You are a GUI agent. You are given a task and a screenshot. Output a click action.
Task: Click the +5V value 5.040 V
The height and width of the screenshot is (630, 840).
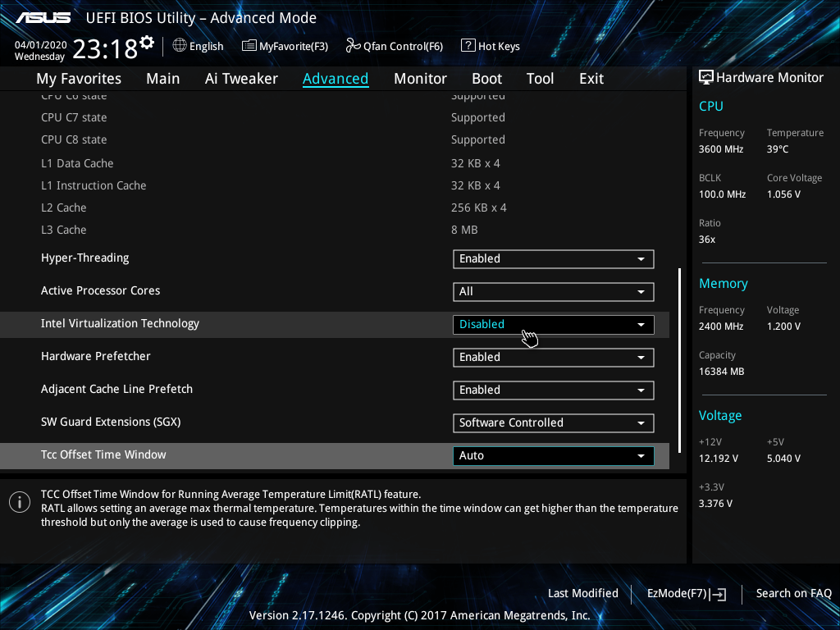click(x=783, y=458)
